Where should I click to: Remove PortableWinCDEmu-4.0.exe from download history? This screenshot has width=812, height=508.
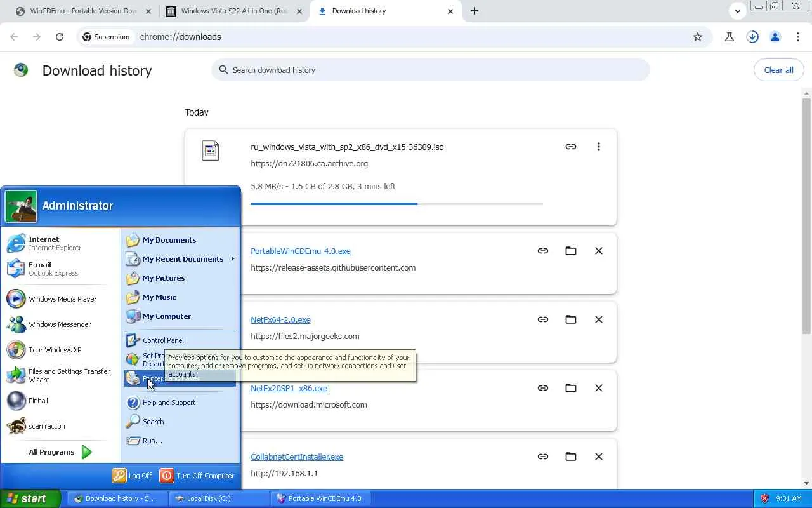(x=598, y=251)
